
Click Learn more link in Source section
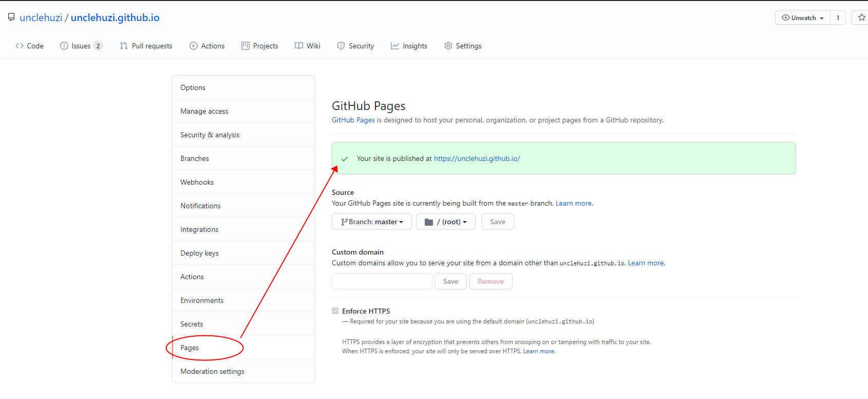574,203
